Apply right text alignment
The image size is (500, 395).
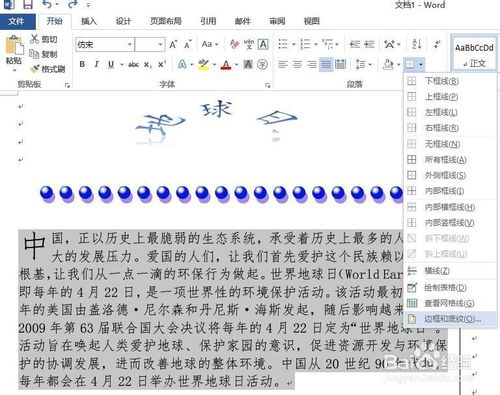coord(312,64)
